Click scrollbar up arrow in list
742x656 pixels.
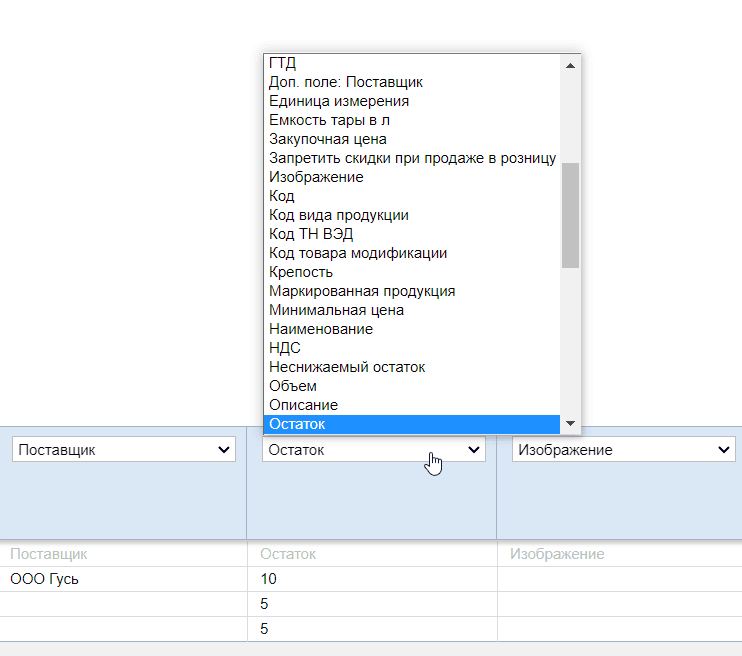571,65
